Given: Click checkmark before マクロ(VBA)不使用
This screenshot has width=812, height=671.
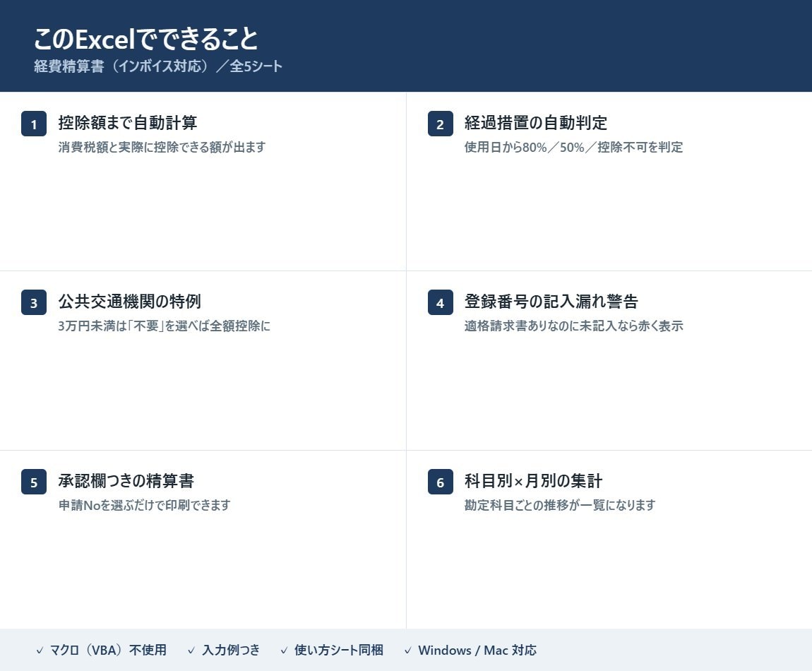Looking at the screenshot, I should [x=40, y=651].
